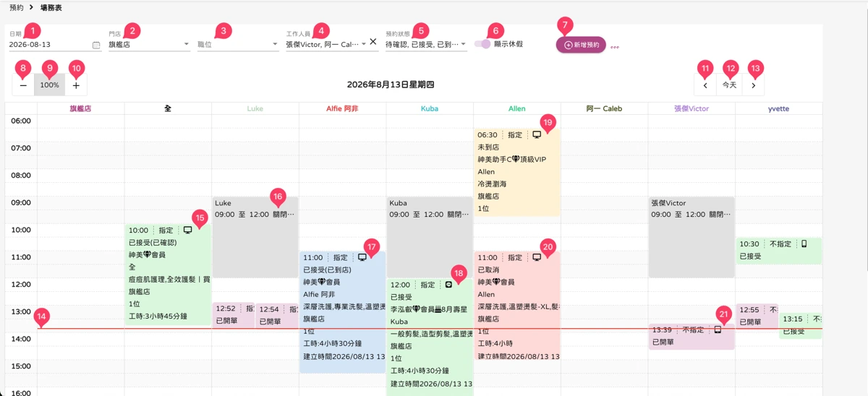This screenshot has width=868, height=396.
Task: Open the 預約狀態 dropdown
Action: click(426, 44)
